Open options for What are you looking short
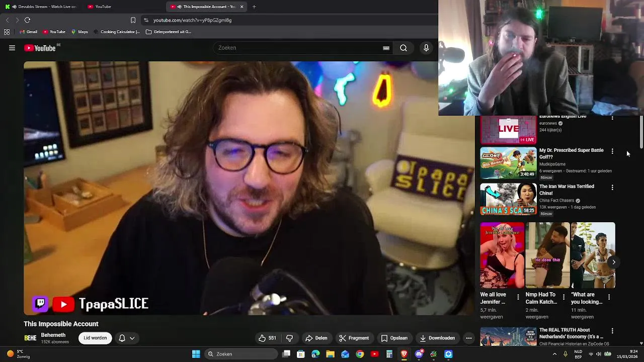The height and width of the screenshot is (362, 644). (609, 297)
